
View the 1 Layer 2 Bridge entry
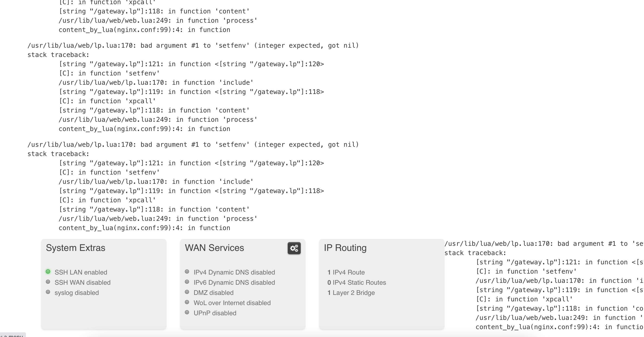click(351, 293)
